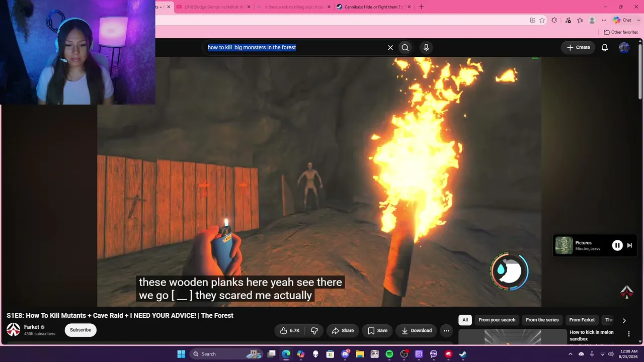This screenshot has width=644, height=362.
Task: Open Task View on the taskbar
Action: coord(272,354)
